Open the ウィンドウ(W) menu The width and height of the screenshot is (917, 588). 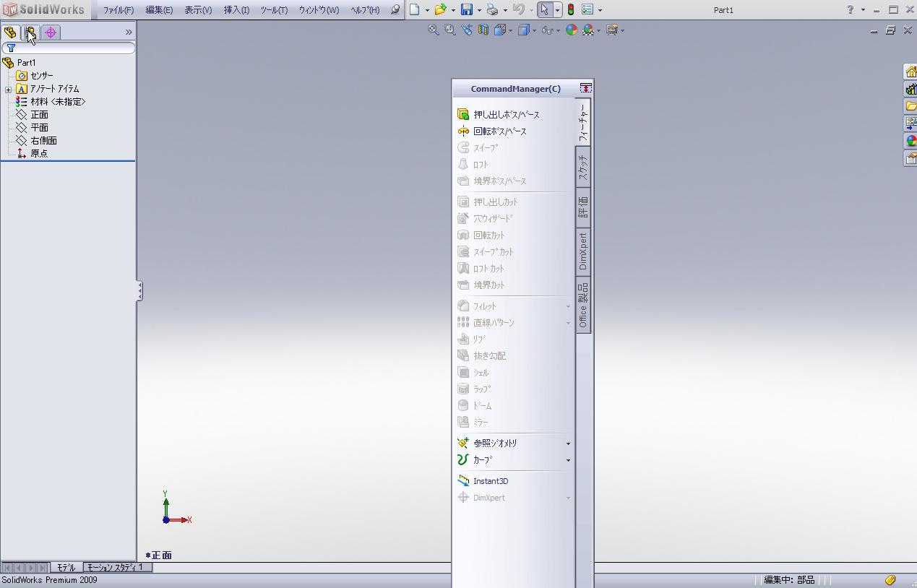(319, 10)
